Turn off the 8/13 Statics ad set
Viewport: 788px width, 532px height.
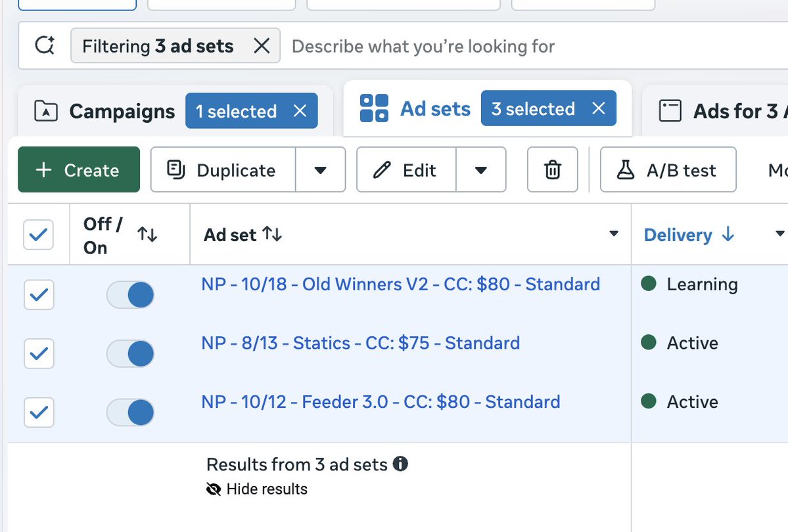tap(130, 353)
